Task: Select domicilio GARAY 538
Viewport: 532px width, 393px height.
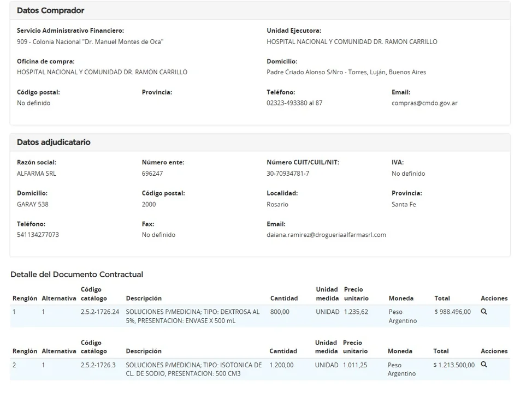Action: click(33, 204)
